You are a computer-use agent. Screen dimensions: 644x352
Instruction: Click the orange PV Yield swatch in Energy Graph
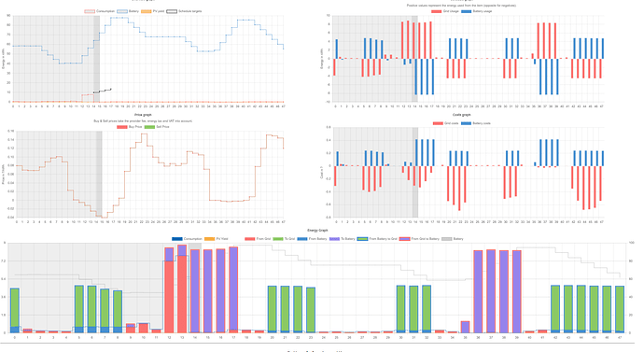[209, 239]
